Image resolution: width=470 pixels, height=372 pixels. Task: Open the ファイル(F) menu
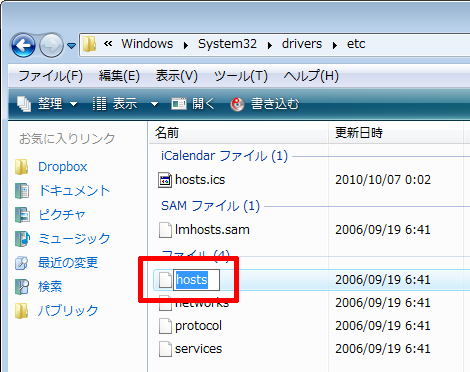pos(50,76)
